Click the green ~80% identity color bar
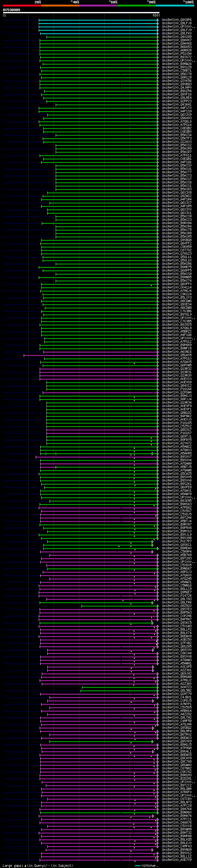The image size is (197, 868). (x=137, y=6)
